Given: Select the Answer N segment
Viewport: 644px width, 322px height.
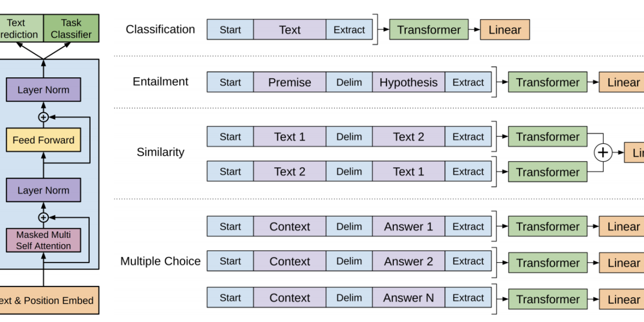Looking at the screenshot, I should (408, 298).
